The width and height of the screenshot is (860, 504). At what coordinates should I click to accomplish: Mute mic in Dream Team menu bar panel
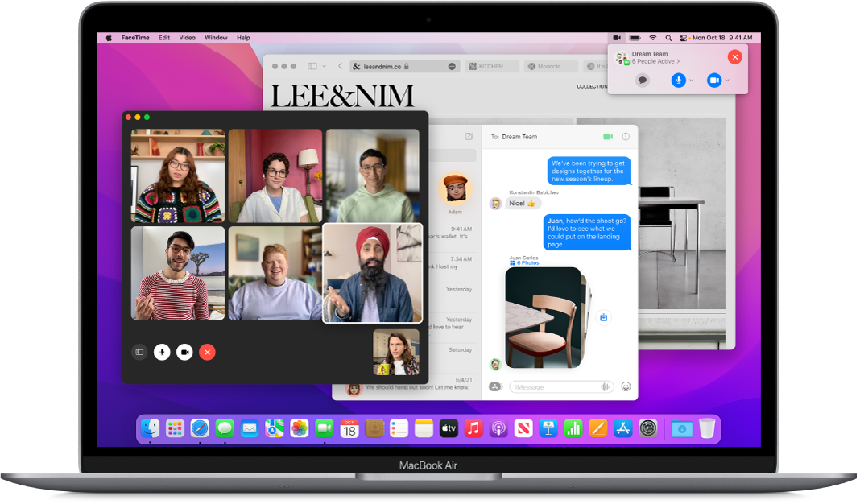(679, 80)
